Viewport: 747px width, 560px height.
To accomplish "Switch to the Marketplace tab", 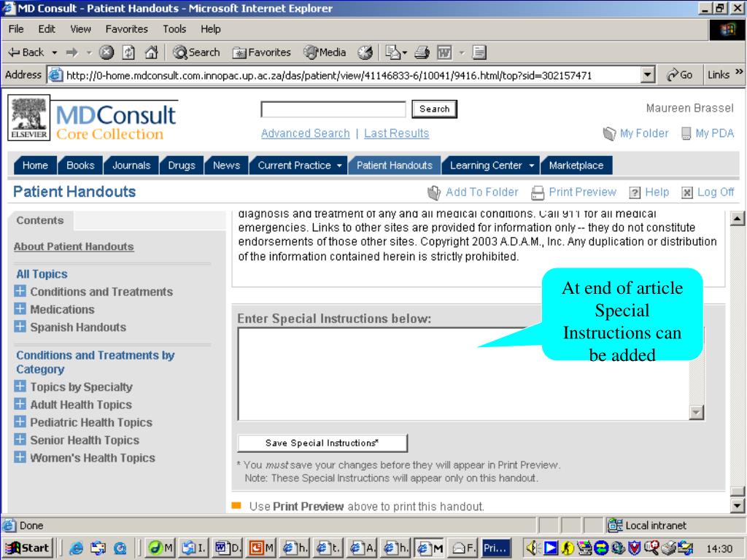I will tap(576, 166).
